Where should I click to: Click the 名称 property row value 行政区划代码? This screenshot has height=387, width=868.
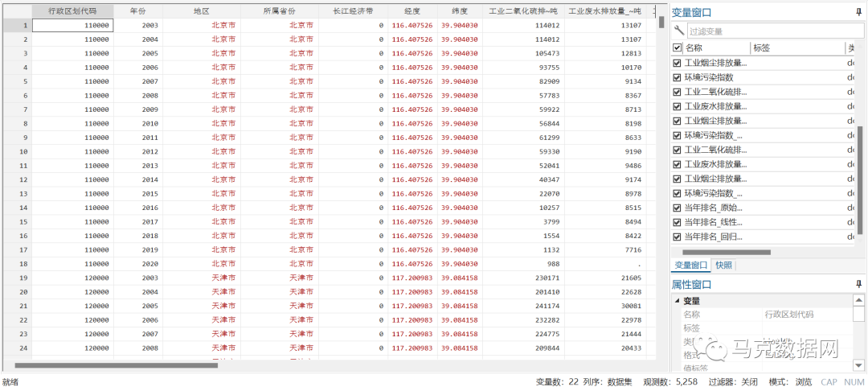789,315
